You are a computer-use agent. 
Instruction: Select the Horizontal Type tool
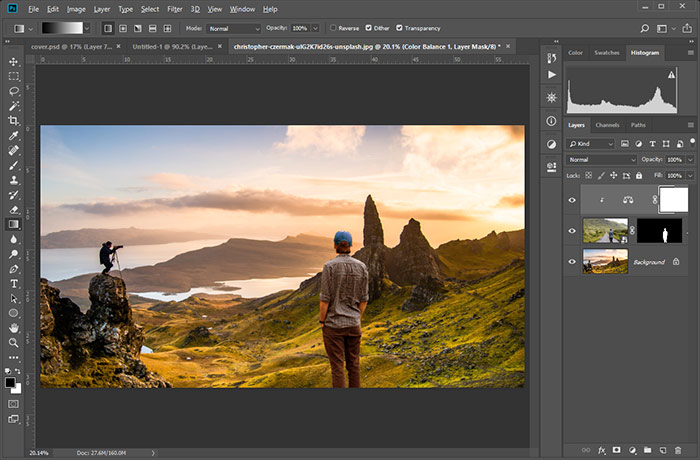[14, 284]
